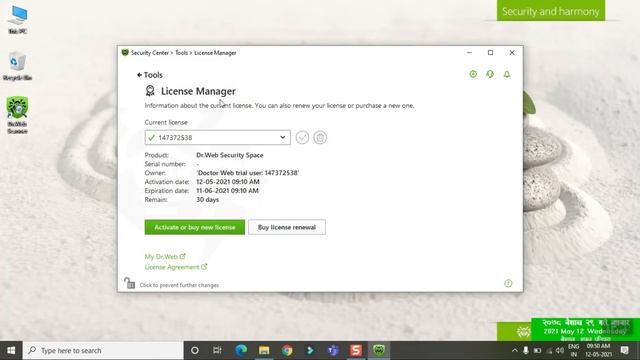Launch Microsoft Edge from taskbar
This screenshot has width=640, height=360.
tap(241, 350)
